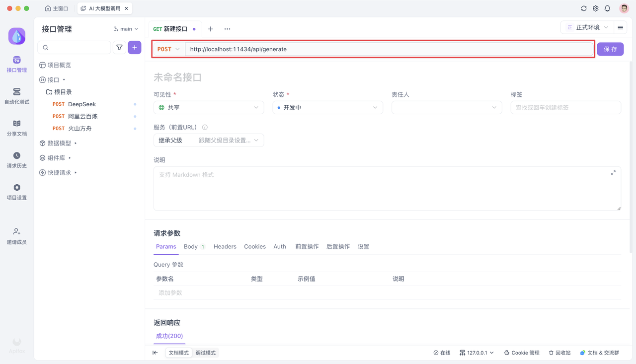
Task: Switch to the Cookies tab
Action: point(255,247)
